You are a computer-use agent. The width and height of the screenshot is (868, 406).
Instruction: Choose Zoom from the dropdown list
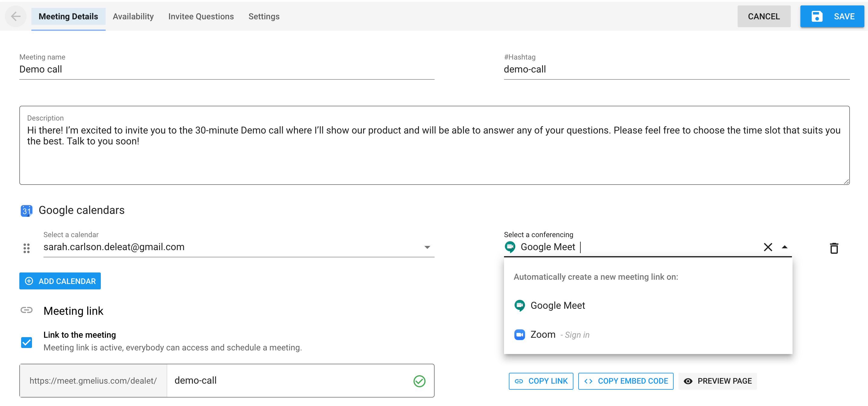click(648, 334)
